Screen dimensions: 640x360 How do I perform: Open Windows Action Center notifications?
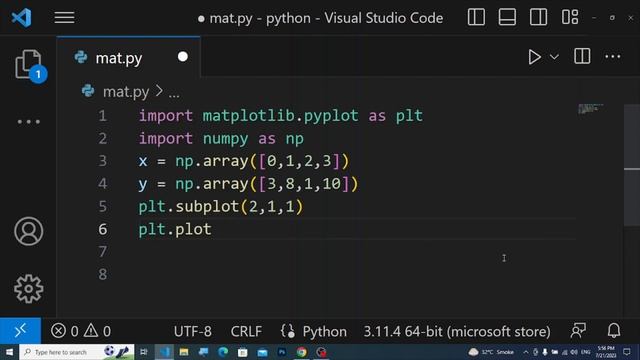coord(627,352)
